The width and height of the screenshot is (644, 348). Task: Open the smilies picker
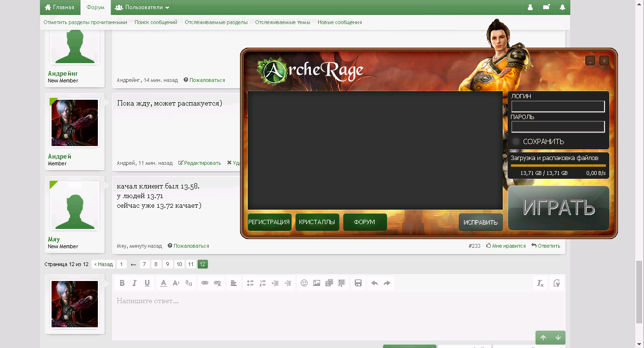(x=304, y=283)
